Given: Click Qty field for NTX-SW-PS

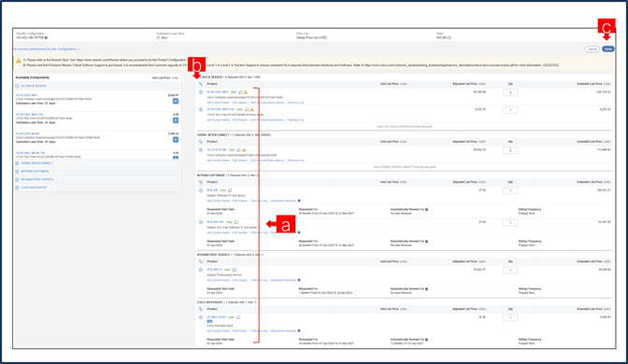Looking at the screenshot, I should point(510,270).
